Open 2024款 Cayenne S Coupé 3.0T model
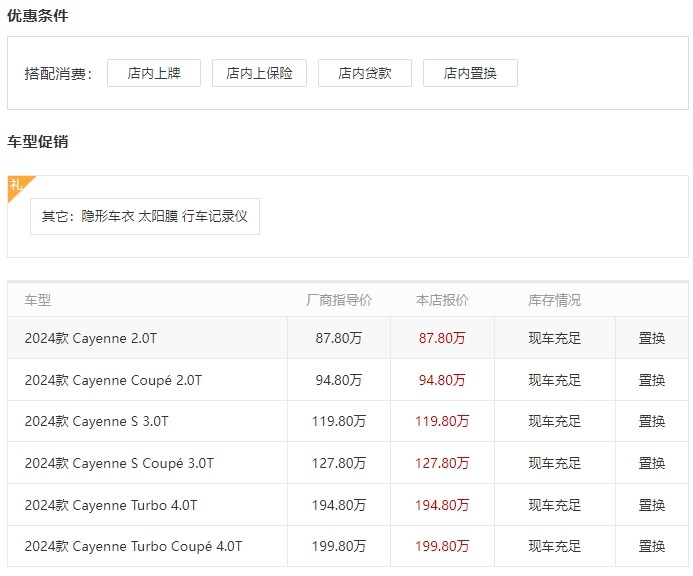Screen dimensions: 693x576 coord(119,463)
